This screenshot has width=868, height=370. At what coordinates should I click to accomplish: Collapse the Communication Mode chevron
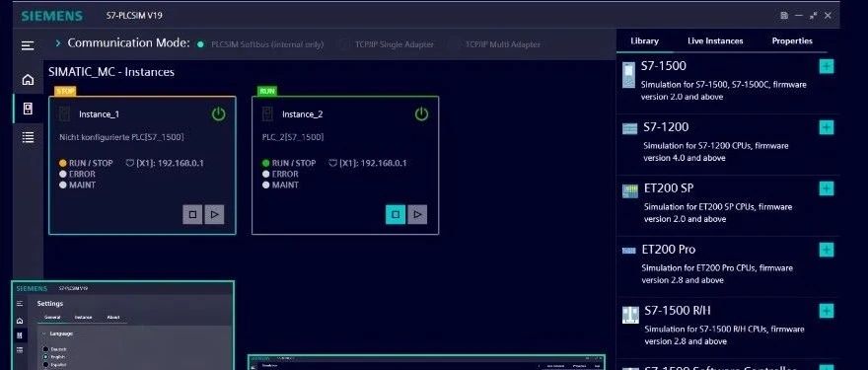[x=58, y=42]
